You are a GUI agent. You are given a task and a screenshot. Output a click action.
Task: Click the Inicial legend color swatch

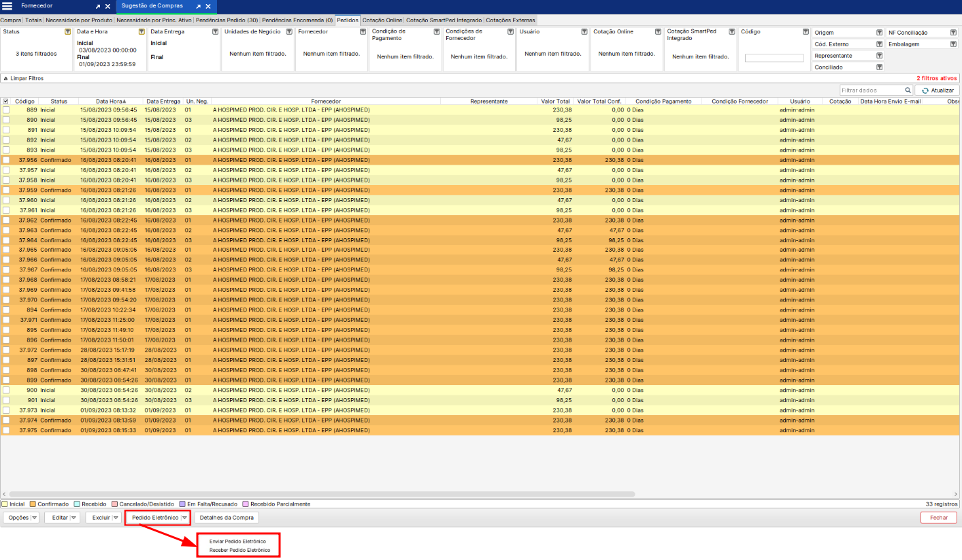(5, 504)
